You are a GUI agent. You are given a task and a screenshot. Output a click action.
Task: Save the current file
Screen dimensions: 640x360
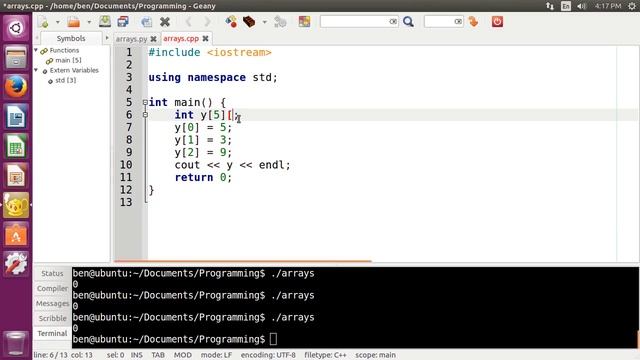(105, 22)
